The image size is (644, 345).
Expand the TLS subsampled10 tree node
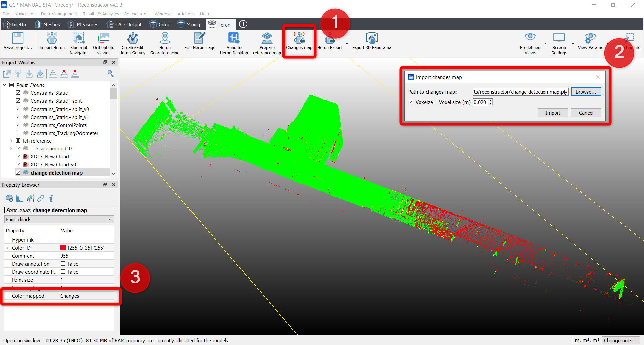pyautogui.click(x=11, y=149)
